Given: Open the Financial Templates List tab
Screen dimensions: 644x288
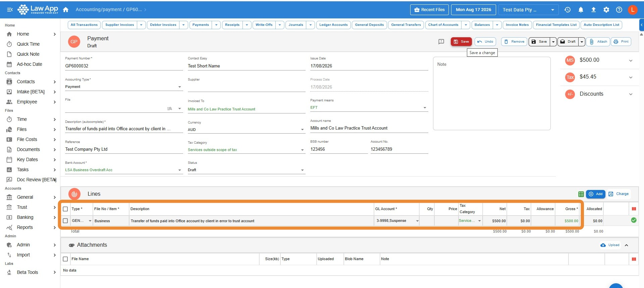Looking at the screenshot, I should 556,25.
